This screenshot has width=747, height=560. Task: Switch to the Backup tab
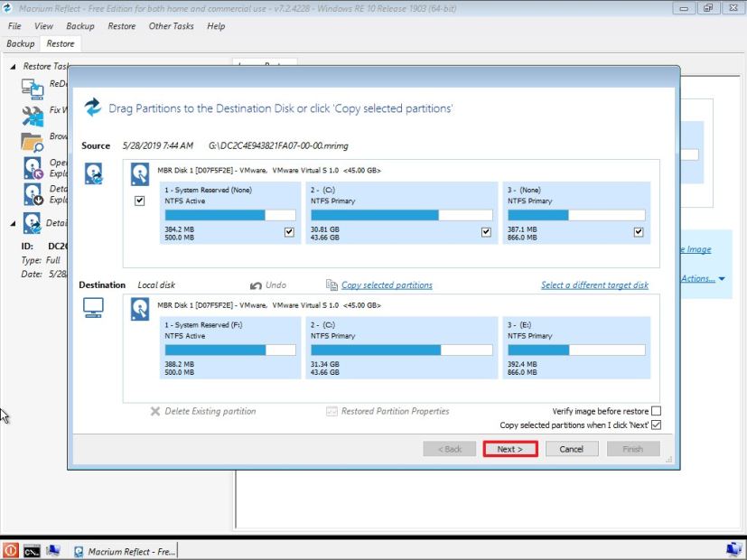pos(23,43)
